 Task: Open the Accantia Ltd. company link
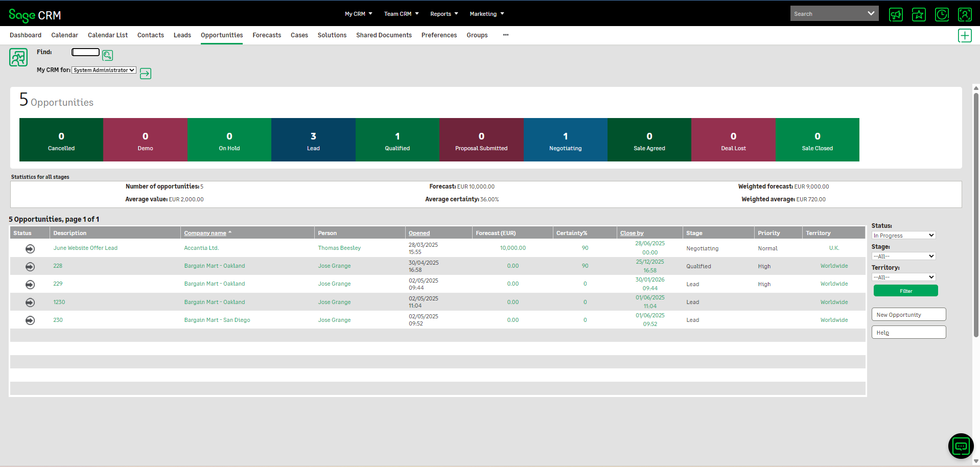click(x=201, y=248)
